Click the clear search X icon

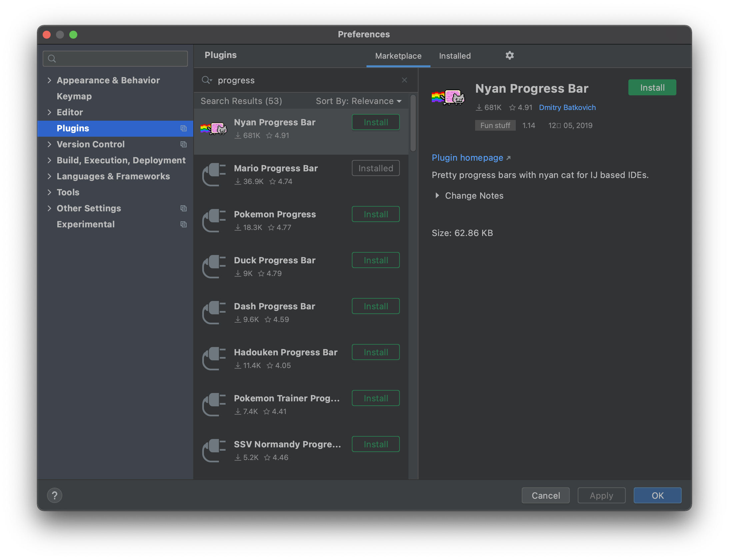pos(404,80)
